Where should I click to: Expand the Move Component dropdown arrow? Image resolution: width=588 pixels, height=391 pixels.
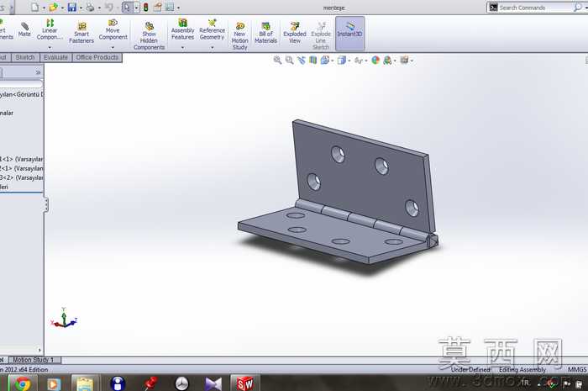click(113, 48)
